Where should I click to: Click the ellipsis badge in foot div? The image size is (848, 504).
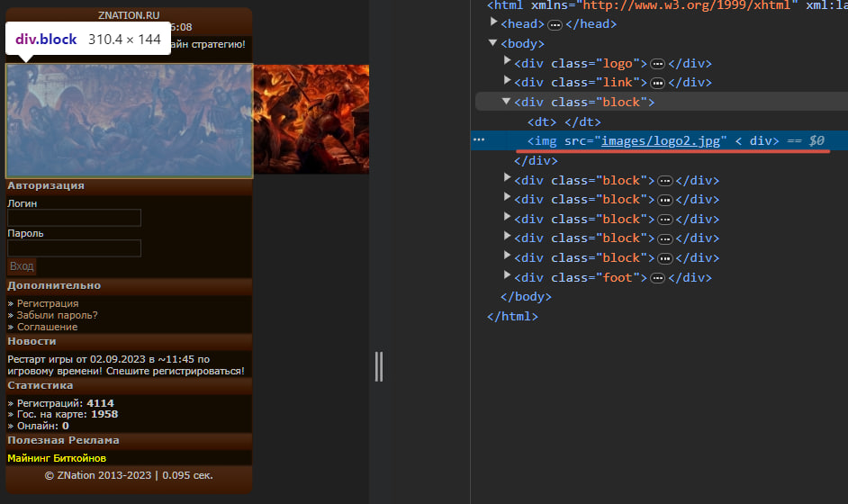658,277
